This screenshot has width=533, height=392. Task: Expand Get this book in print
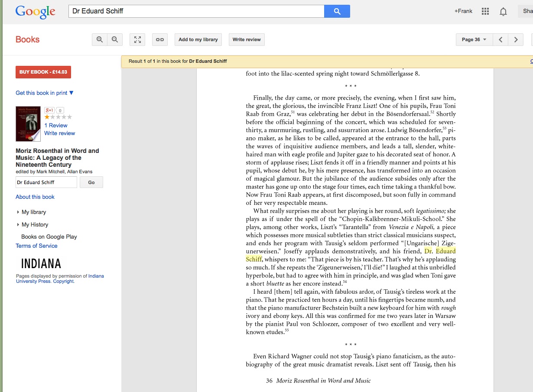click(45, 93)
